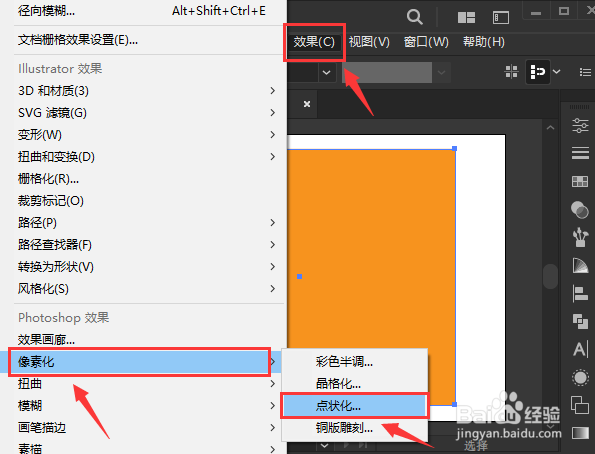Open the Color panel circles icon
Viewport: 595px width, 454px height.
coord(579,210)
